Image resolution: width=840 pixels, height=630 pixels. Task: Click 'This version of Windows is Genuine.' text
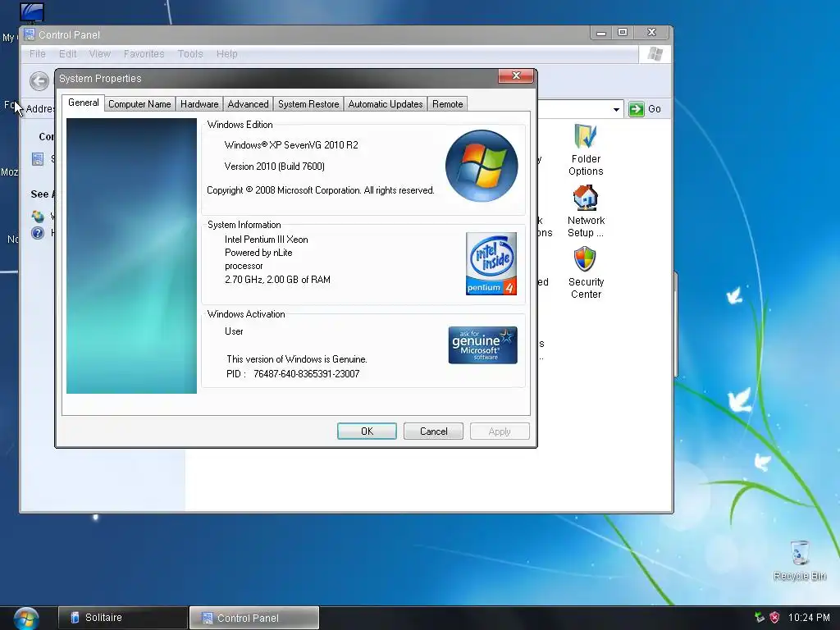[297, 359]
